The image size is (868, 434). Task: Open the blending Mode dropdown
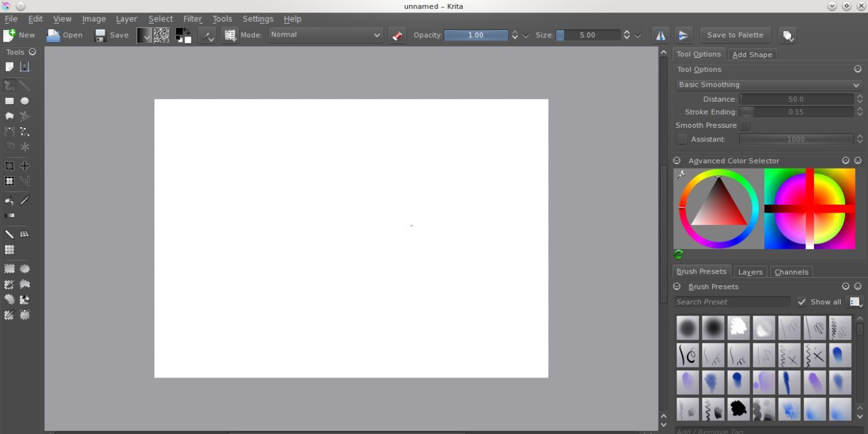[x=325, y=35]
